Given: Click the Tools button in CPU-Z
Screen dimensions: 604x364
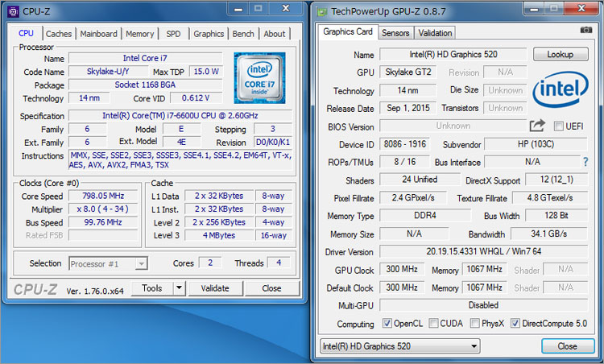Looking at the screenshot, I should click(x=152, y=288).
